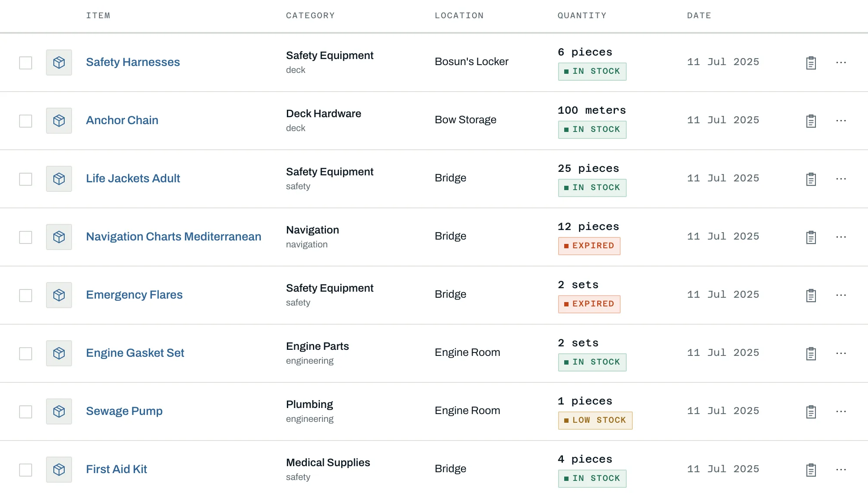Open three-dot menu for Emergency Flares
The image size is (868, 500).
(x=841, y=295)
